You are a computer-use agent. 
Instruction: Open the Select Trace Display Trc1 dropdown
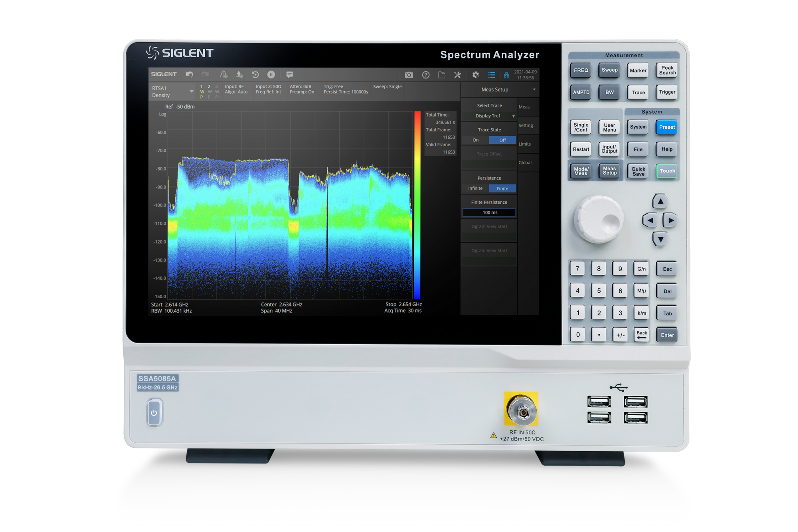[x=489, y=116]
